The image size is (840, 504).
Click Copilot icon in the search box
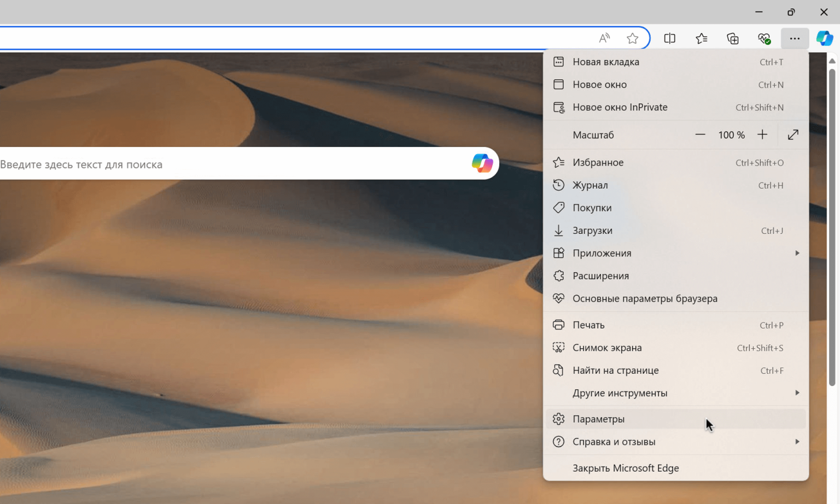(x=482, y=163)
